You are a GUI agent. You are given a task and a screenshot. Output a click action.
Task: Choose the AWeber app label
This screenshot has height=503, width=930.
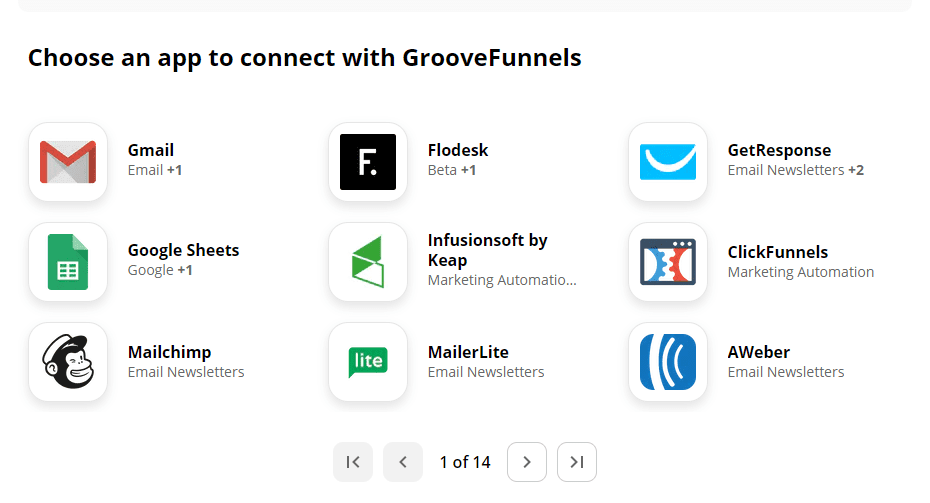(759, 352)
